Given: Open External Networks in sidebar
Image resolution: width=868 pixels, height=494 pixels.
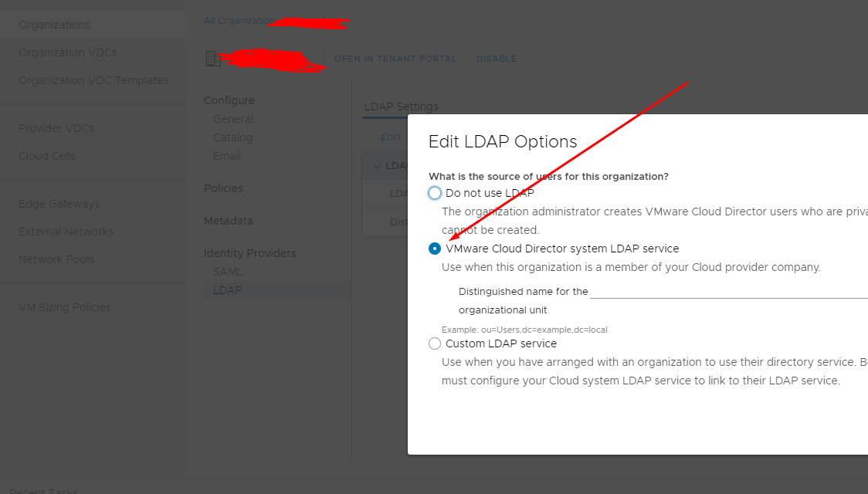Looking at the screenshot, I should click(66, 232).
